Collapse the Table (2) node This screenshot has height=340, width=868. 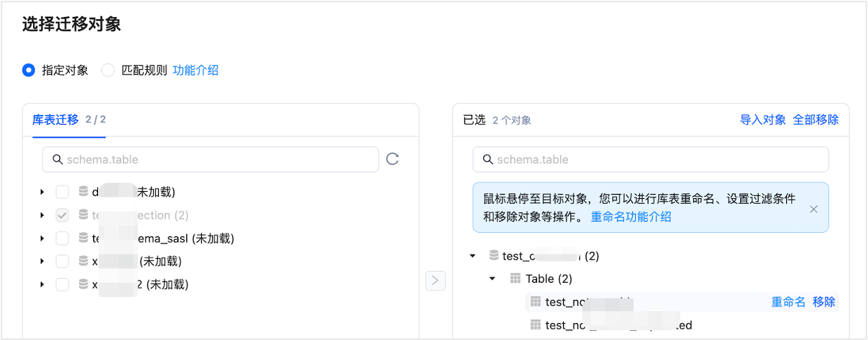click(493, 279)
